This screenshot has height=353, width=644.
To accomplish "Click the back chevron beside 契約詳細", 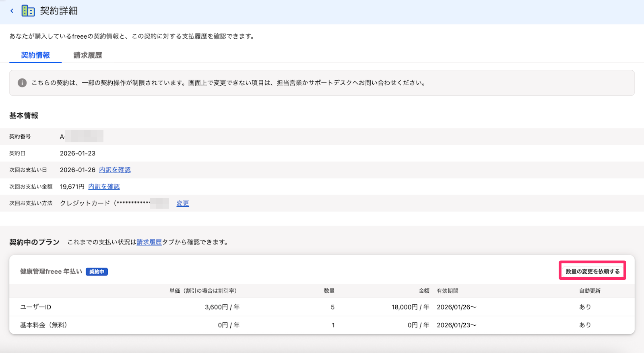I will [x=12, y=11].
